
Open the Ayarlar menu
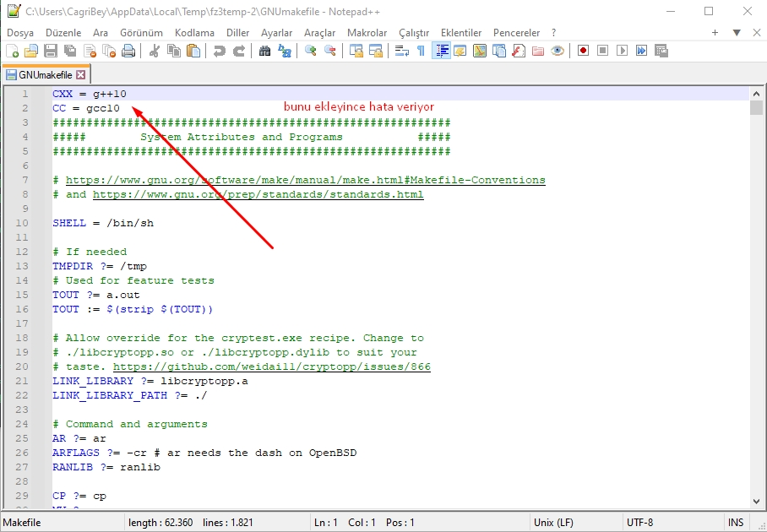tap(276, 33)
